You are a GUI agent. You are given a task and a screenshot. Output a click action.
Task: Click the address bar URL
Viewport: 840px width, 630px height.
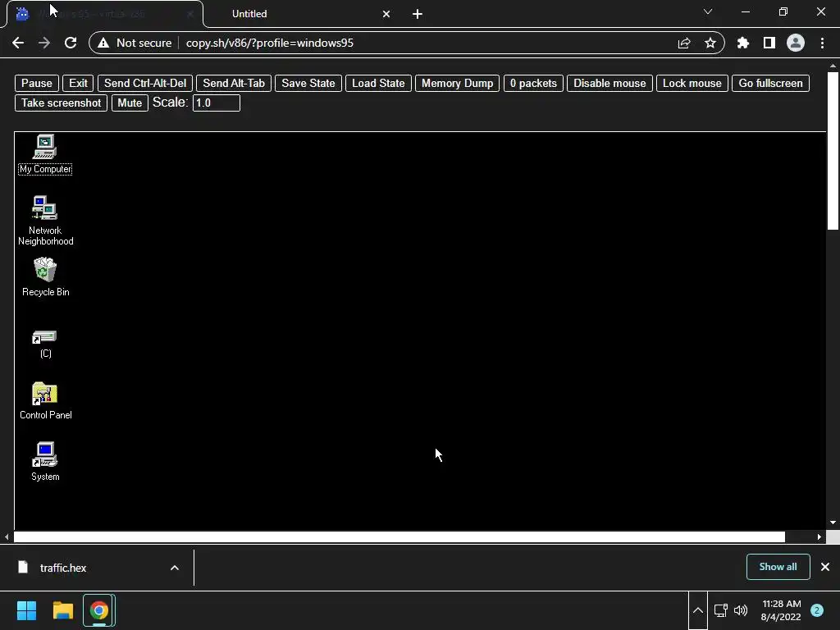[269, 43]
